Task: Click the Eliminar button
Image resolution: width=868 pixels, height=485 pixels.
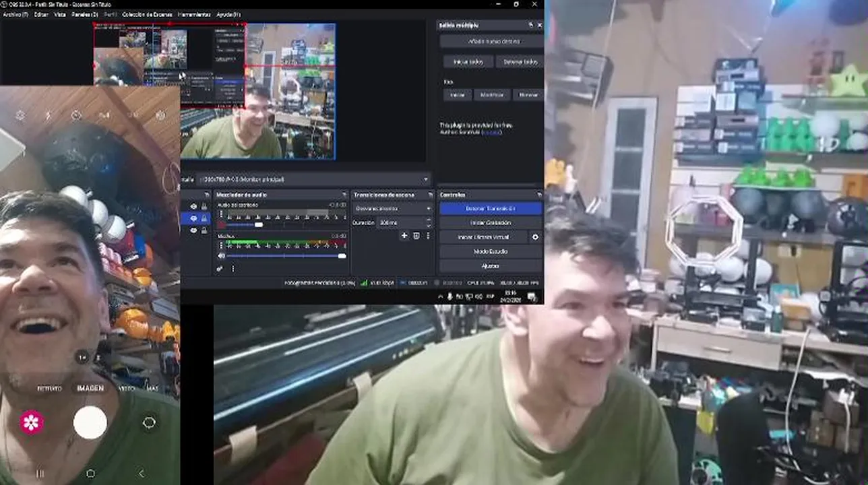Action: [528, 95]
